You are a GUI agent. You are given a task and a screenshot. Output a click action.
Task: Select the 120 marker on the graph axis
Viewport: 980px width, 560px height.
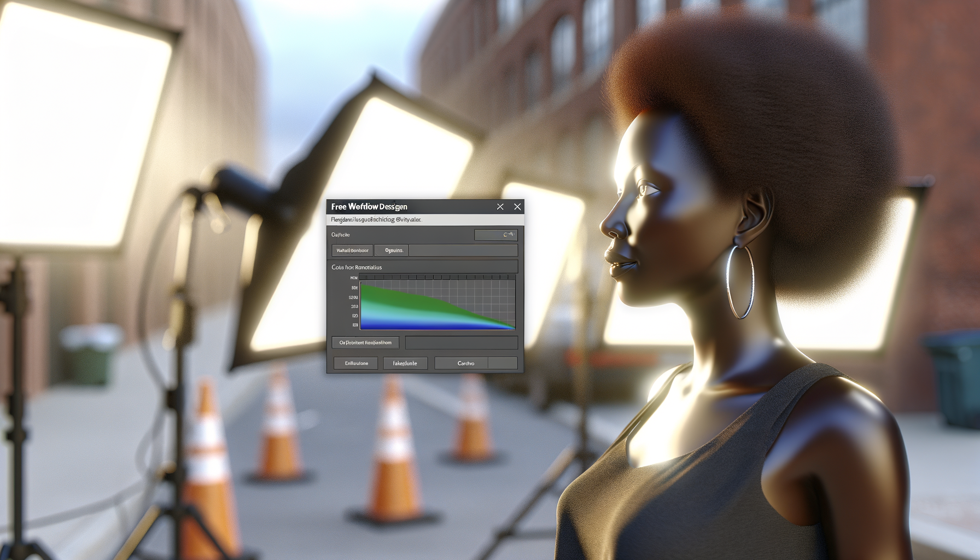pos(355,316)
